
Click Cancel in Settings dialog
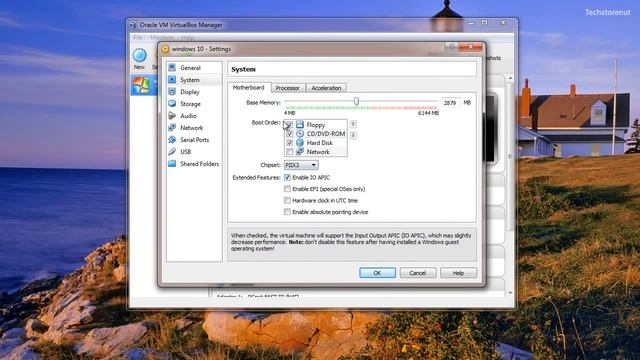click(x=418, y=273)
